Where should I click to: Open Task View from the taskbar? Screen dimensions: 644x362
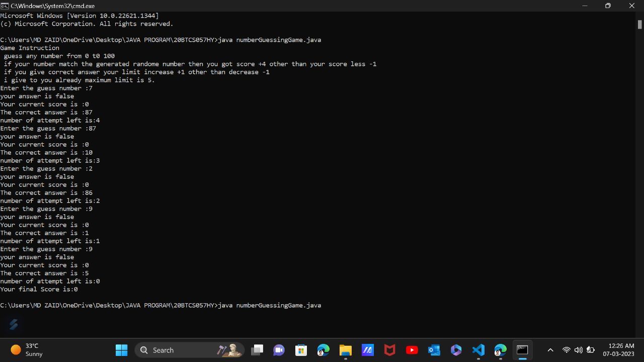coord(258,350)
